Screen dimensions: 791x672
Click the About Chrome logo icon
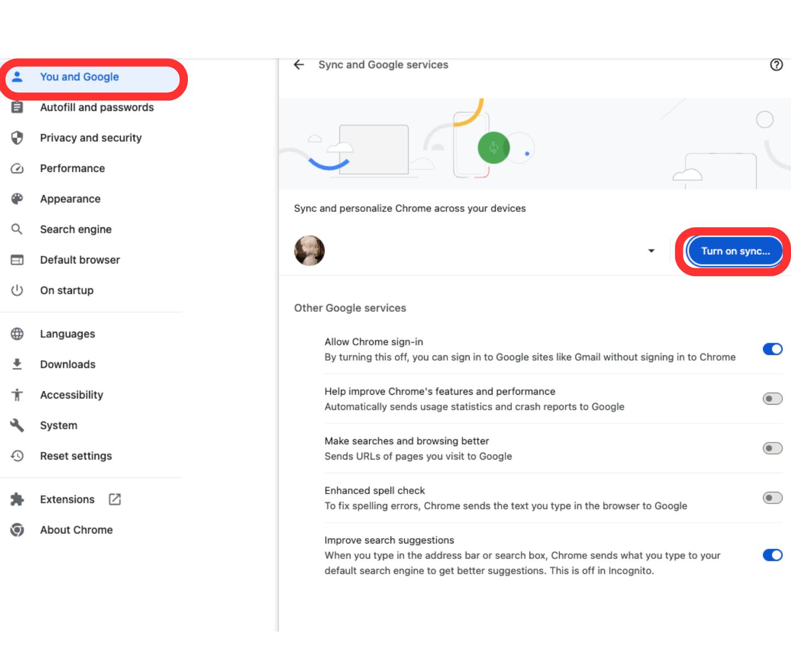18,530
